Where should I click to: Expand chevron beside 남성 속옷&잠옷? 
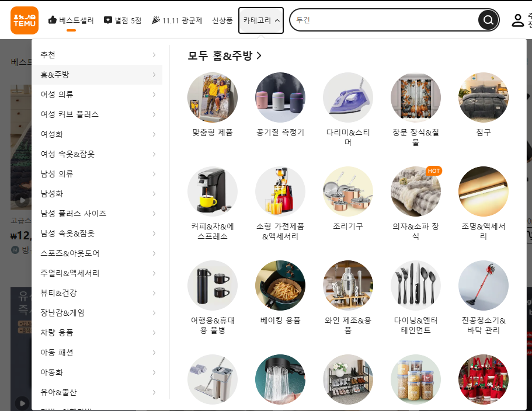(x=154, y=234)
